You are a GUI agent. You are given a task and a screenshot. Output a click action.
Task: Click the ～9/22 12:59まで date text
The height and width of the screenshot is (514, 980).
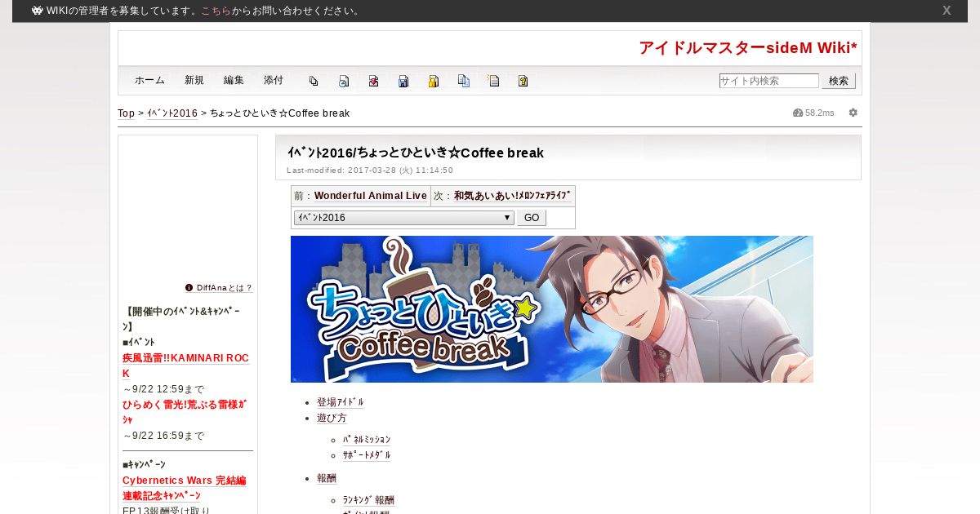pos(163,389)
